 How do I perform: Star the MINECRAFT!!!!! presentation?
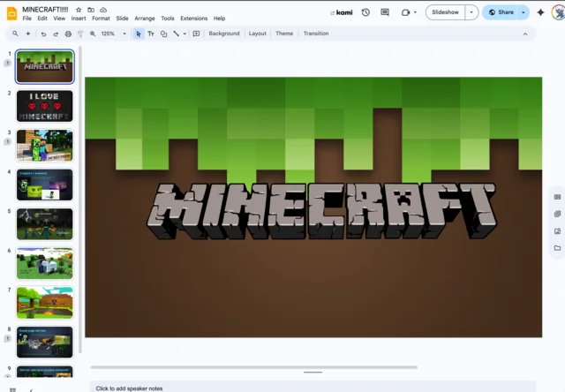[x=79, y=10]
